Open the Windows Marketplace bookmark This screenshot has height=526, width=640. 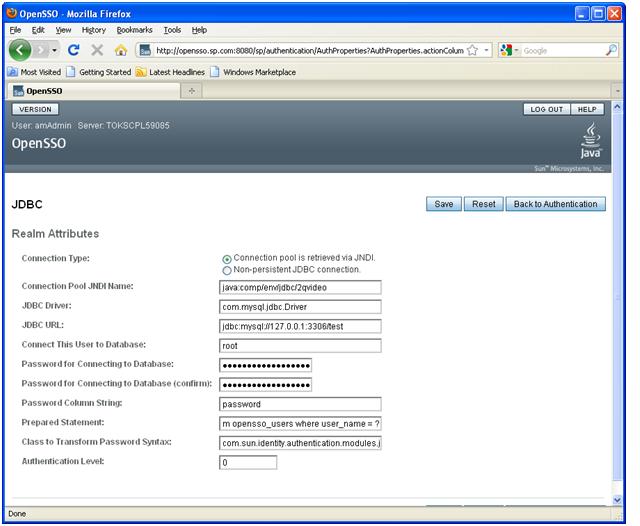coord(253,72)
